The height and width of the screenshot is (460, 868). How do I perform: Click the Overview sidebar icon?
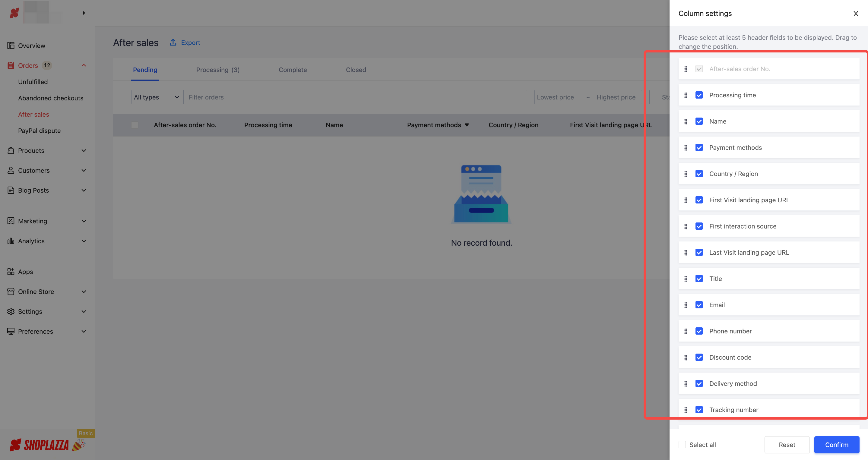click(11, 46)
